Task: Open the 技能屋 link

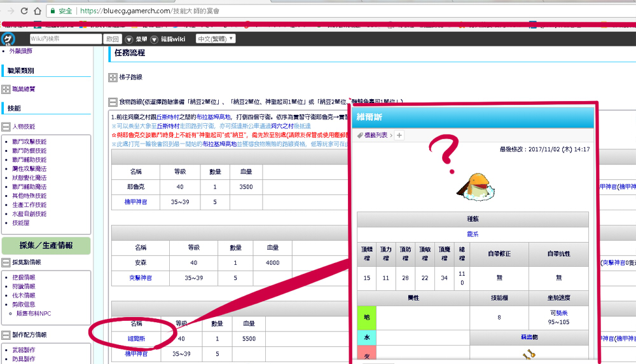Action: click(21, 223)
